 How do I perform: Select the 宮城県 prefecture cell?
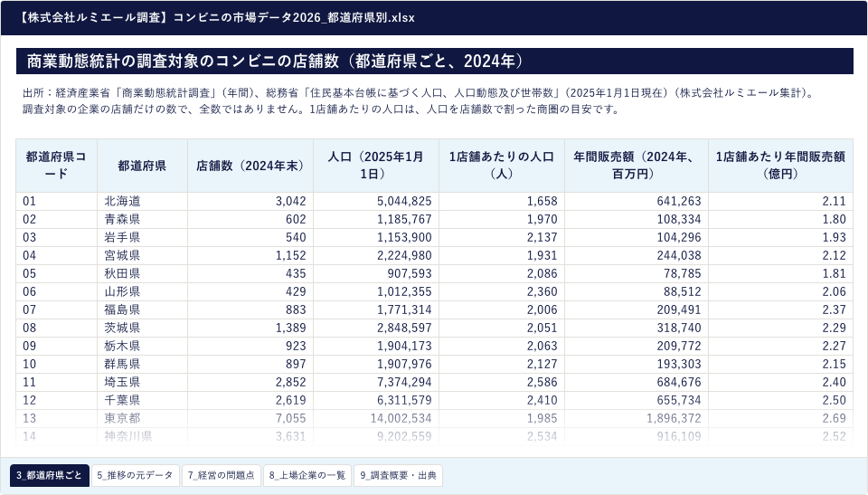pos(142,255)
